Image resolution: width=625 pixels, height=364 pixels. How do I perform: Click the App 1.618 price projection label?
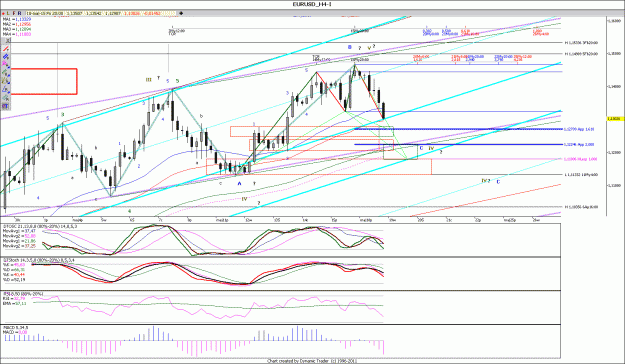579,129
